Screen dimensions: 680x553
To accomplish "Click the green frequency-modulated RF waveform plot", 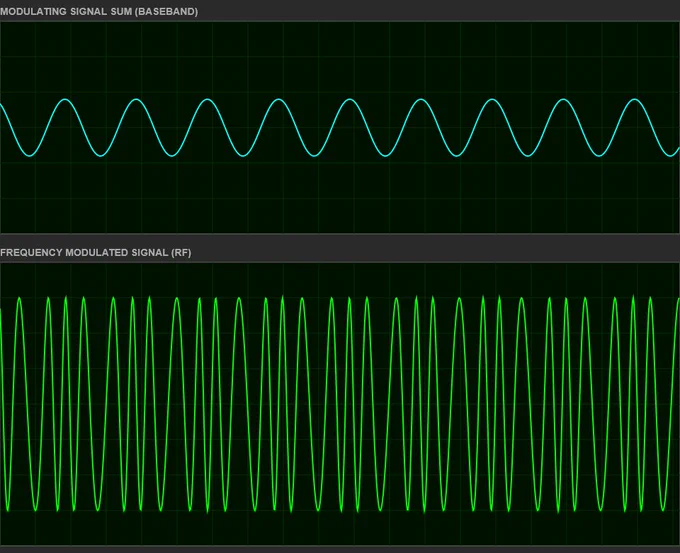I will click(x=340, y=404).
